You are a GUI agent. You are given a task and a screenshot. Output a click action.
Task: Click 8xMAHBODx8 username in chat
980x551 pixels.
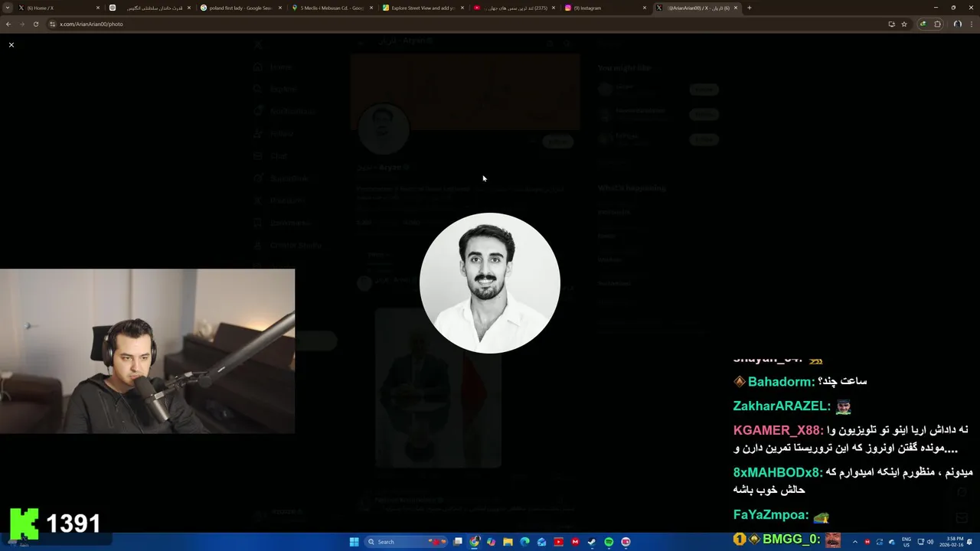click(776, 472)
